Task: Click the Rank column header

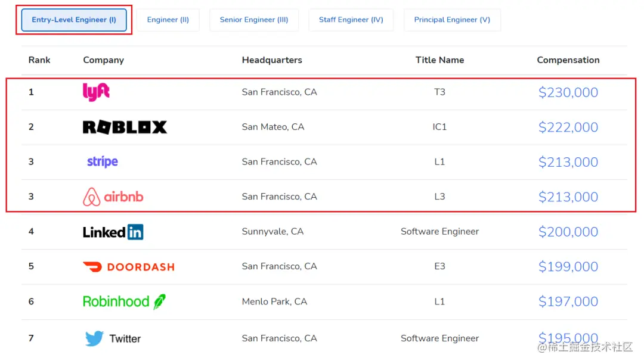Action: [39, 60]
